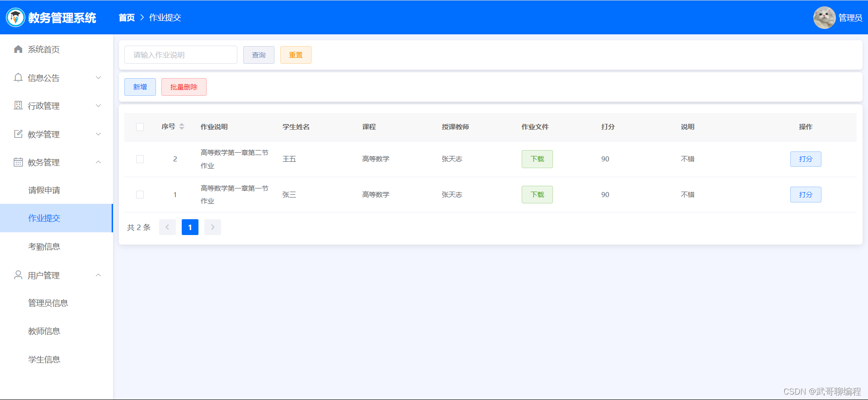This screenshot has width=868, height=400.
Task: Click score 90 in 王五 row
Action: 605,159
